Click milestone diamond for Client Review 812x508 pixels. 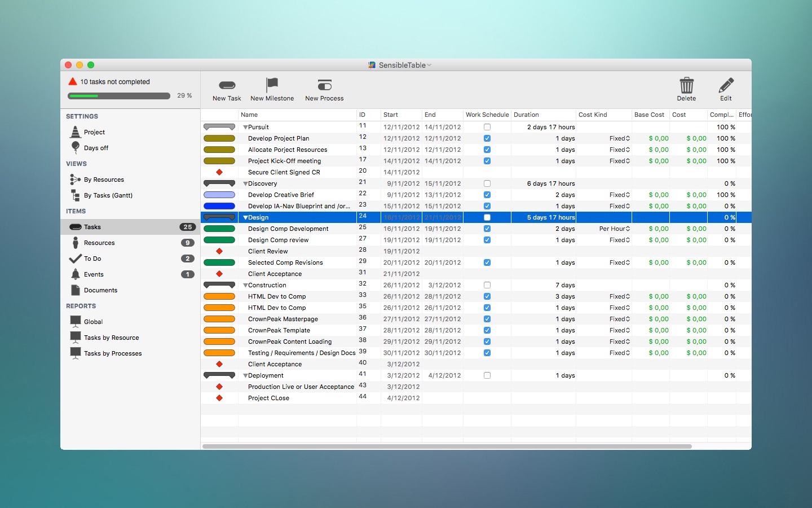point(219,251)
